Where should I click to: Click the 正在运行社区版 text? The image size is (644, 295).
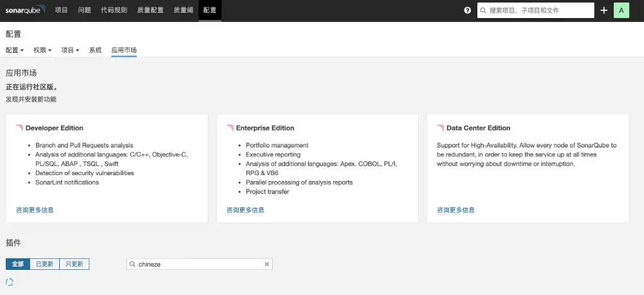coord(32,87)
